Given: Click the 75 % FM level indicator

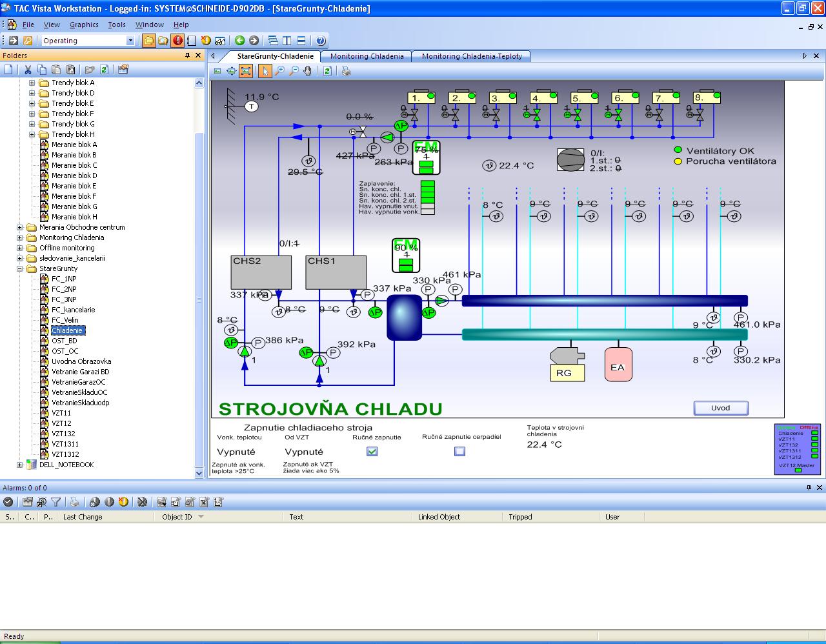Looking at the screenshot, I should [426, 158].
